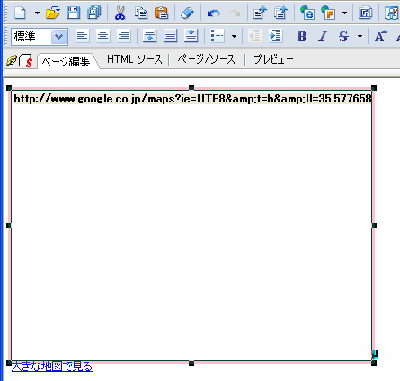Copy selection with the copy icon

coord(141,13)
